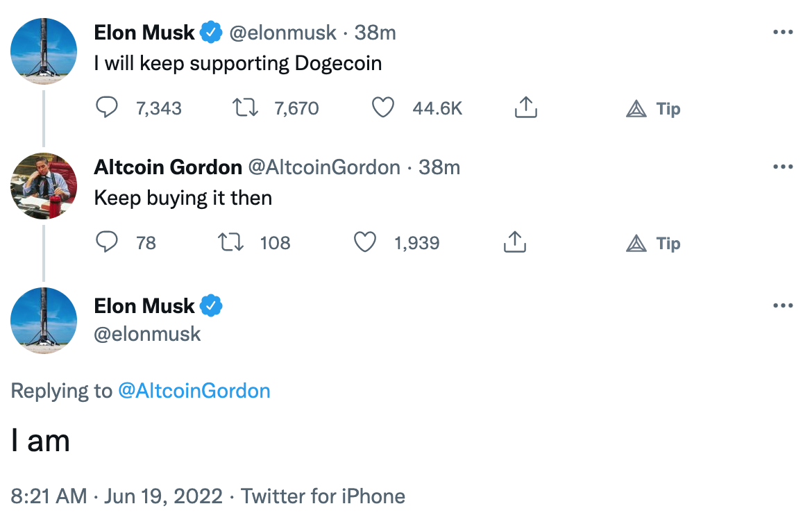Click Elon Musk's avatar on first tweet
The height and width of the screenshot is (522, 812).
click(x=44, y=51)
